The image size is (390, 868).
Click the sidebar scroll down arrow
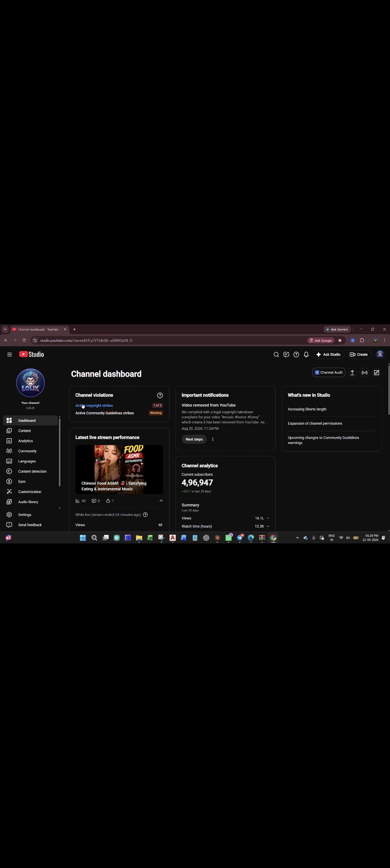(x=59, y=508)
